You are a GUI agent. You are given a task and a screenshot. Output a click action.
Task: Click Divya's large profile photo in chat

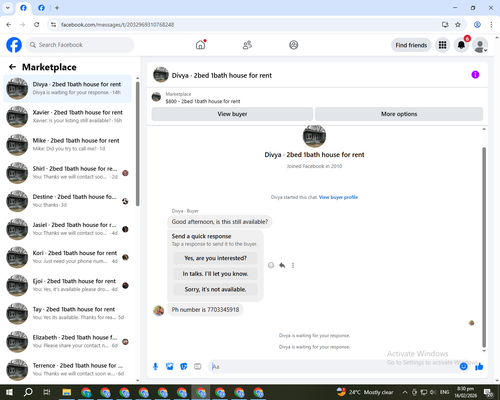(314, 136)
